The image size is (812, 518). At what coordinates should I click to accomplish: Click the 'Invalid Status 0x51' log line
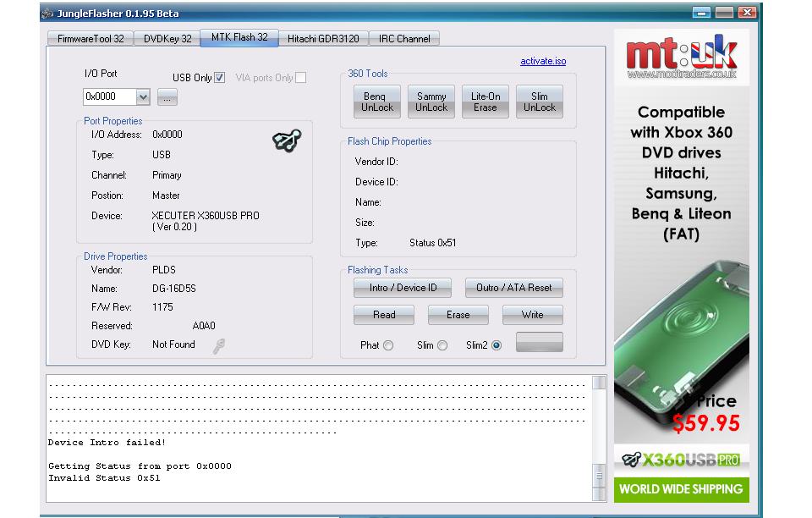(104, 477)
